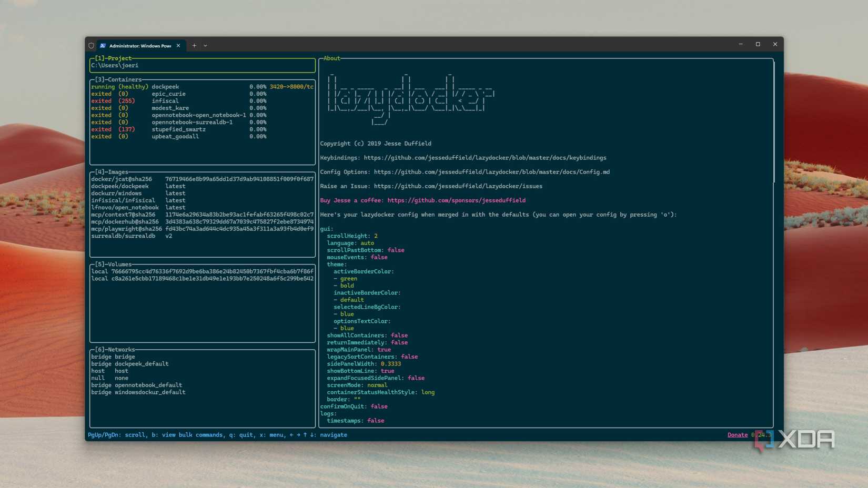Click the Donate link in the status bar
868x488 pixels.
[737, 435]
